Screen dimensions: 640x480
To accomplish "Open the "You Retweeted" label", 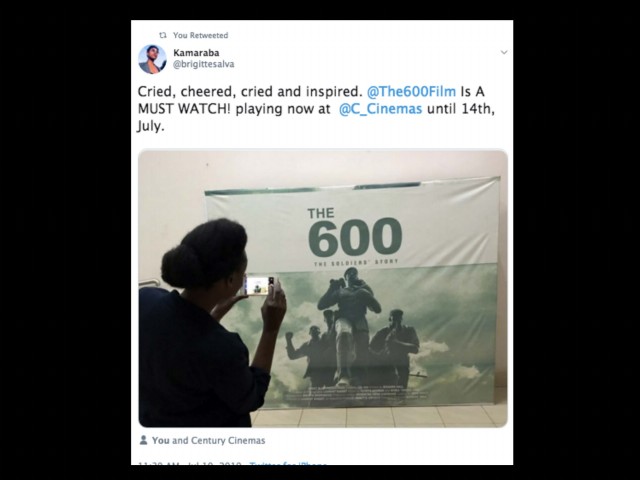I will coord(200,36).
